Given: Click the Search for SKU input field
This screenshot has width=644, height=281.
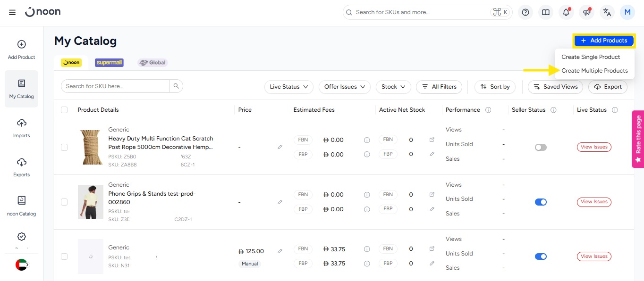Looking at the screenshot, I should [115, 86].
